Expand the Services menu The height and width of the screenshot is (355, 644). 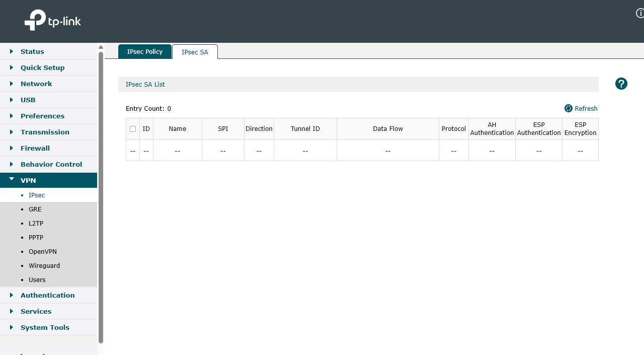coord(48,311)
